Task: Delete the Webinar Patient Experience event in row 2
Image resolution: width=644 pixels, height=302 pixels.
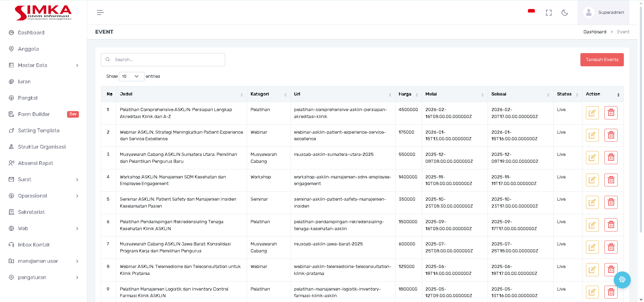Action: click(611, 135)
